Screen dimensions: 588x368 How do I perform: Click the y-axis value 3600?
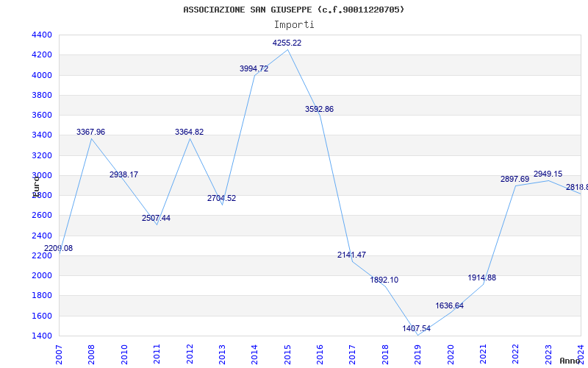[42, 115]
